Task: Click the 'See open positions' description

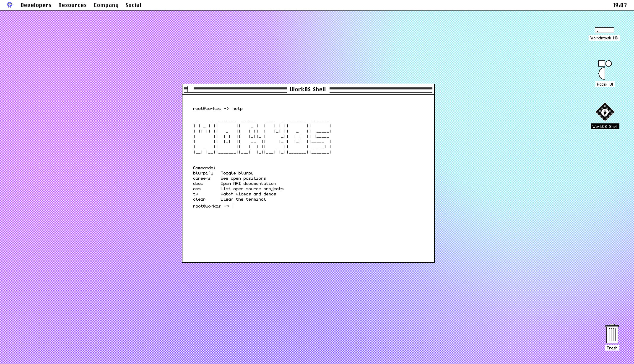Action: (243, 178)
